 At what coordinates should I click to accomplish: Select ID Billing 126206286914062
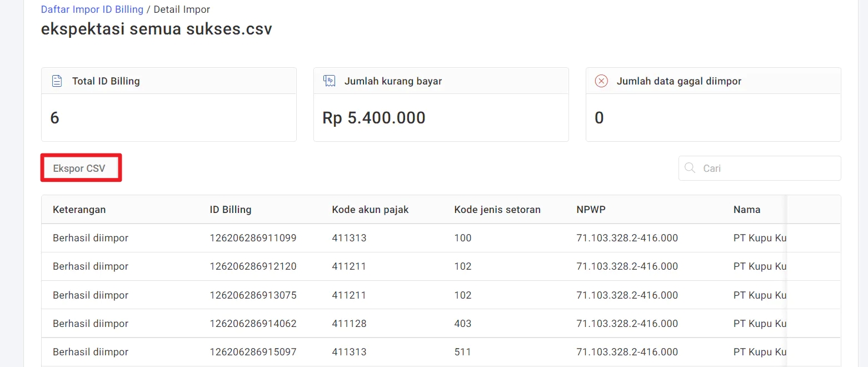pos(253,324)
